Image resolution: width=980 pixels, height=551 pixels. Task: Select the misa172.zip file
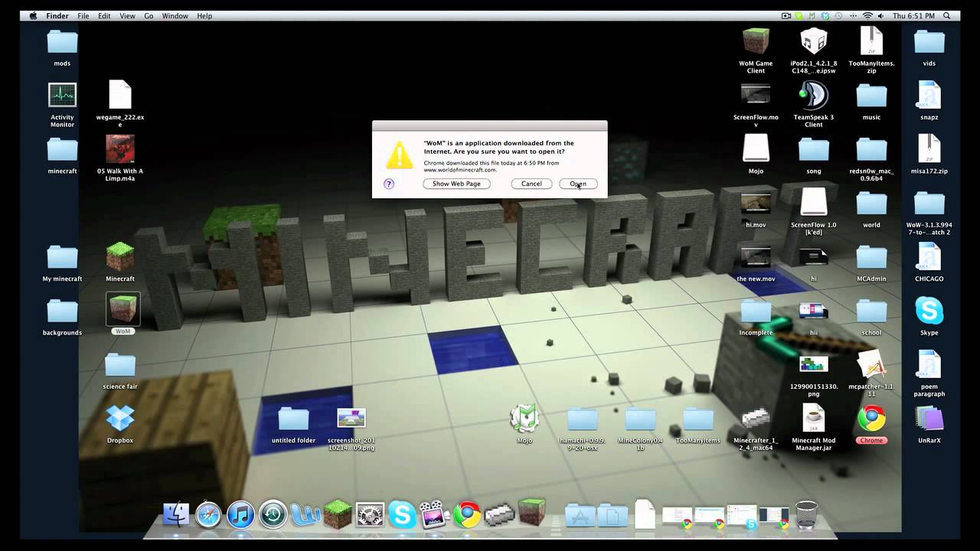click(929, 149)
